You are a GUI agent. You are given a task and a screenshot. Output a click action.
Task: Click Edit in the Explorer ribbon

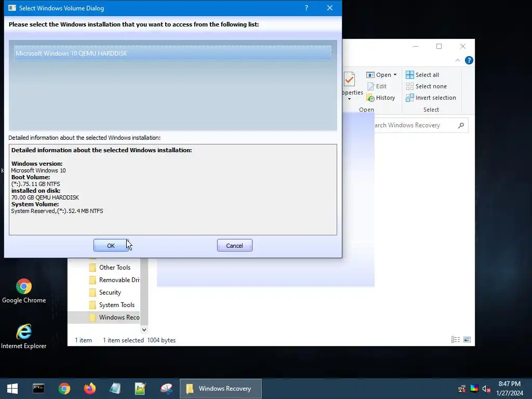pos(377,86)
